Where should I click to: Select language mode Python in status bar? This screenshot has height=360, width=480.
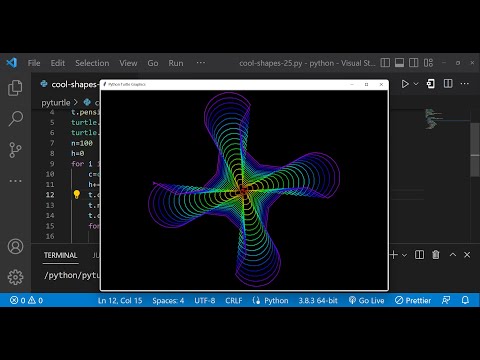click(x=276, y=301)
